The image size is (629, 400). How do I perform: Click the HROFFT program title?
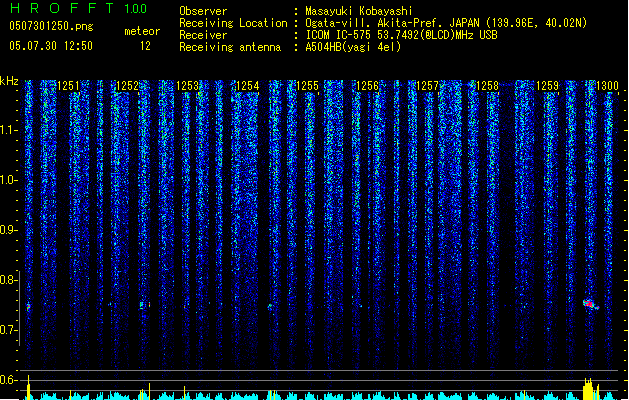pos(62,8)
